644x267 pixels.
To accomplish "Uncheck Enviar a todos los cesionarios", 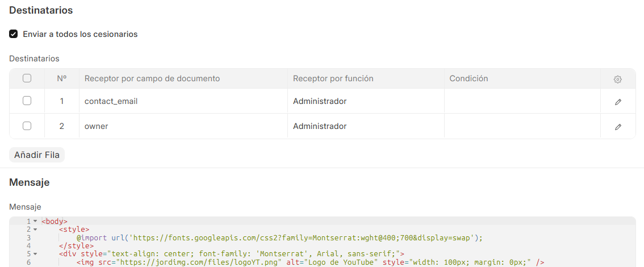I will 14,34.
